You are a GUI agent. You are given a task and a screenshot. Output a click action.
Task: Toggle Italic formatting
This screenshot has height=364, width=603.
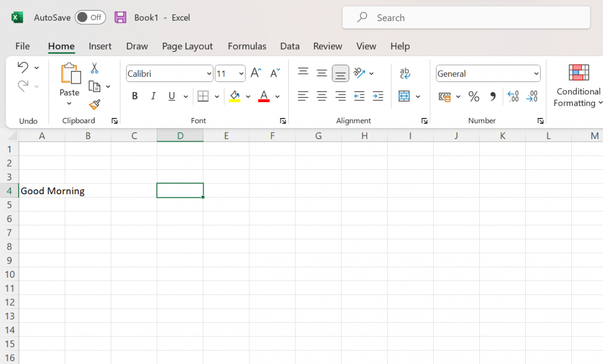point(153,96)
